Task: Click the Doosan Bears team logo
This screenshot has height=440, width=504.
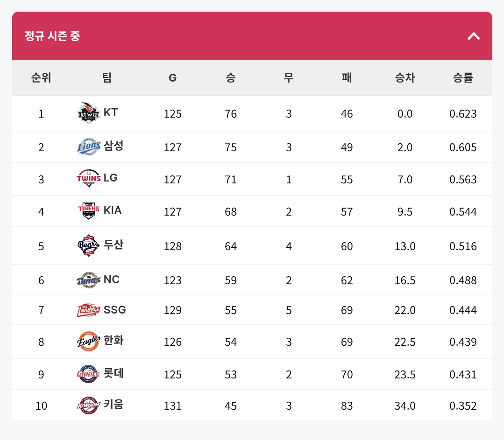Action: 89,246
